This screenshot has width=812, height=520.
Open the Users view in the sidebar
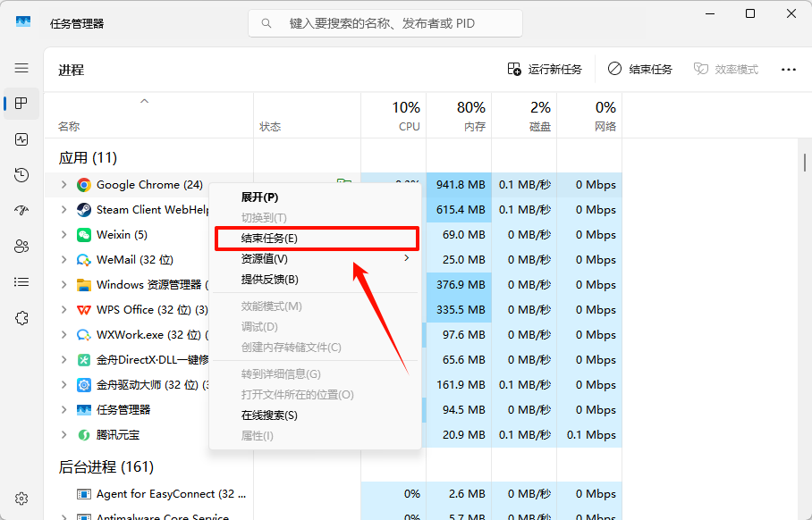tap(20, 246)
